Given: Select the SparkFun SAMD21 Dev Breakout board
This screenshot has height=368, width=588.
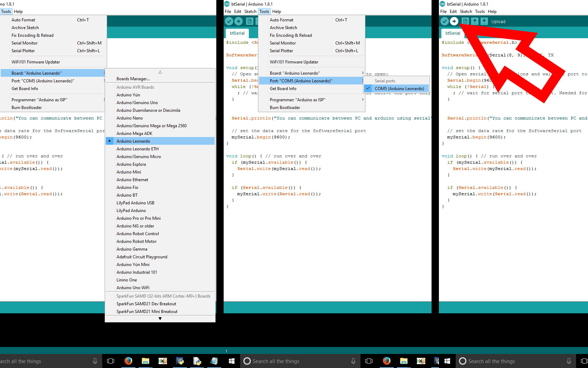Looking at the screenshot, I should (160, 304).
